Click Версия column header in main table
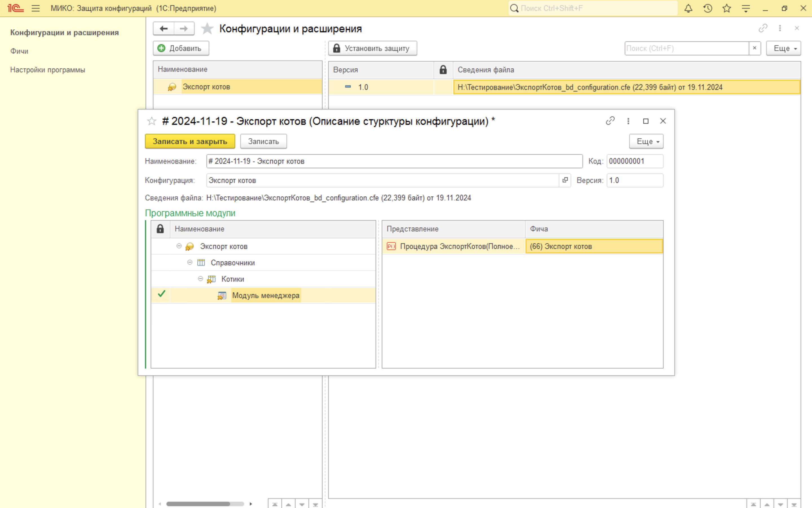Screen dimensions: 812x508 pyautogui.click(x=381, y=69)
